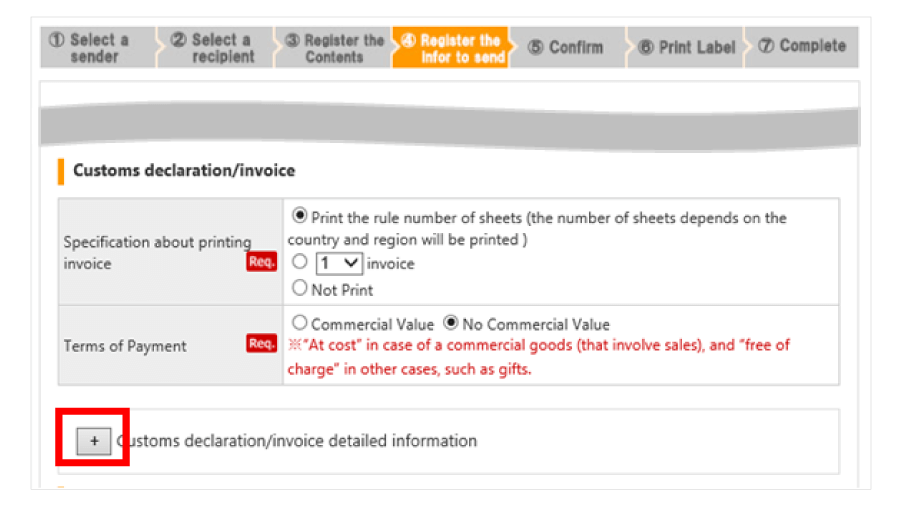Click the 'Customs declaration/invoice' section heading

184,171
